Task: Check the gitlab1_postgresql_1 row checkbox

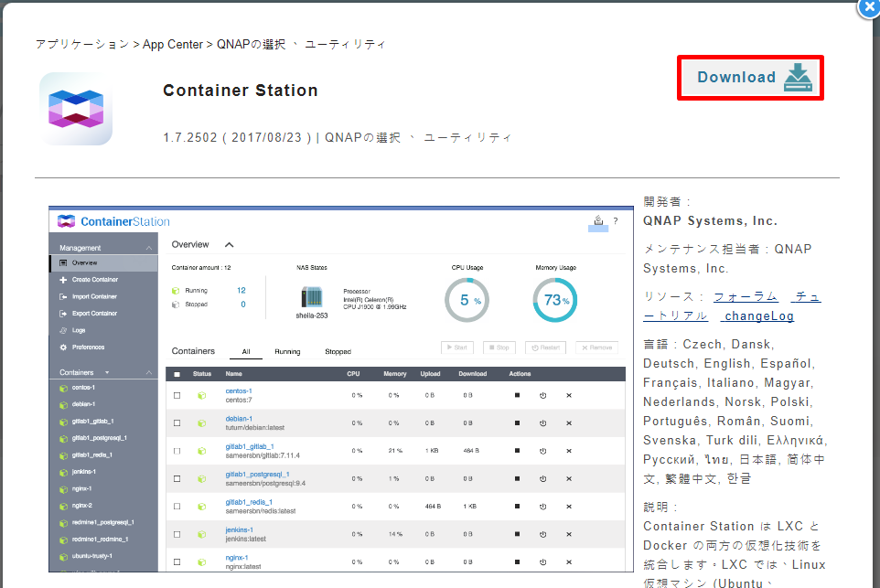Action: [177, 478]
